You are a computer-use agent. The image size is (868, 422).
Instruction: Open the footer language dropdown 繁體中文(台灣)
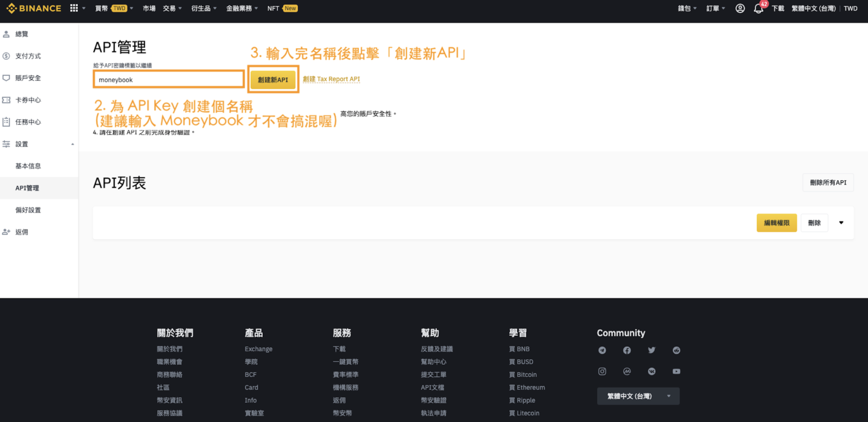(638, 396)
